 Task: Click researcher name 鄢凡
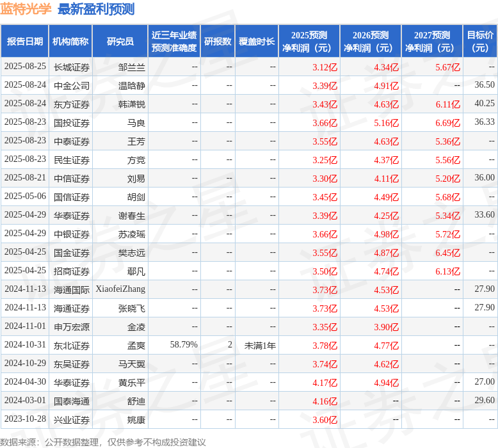click(x=136, y=271)
